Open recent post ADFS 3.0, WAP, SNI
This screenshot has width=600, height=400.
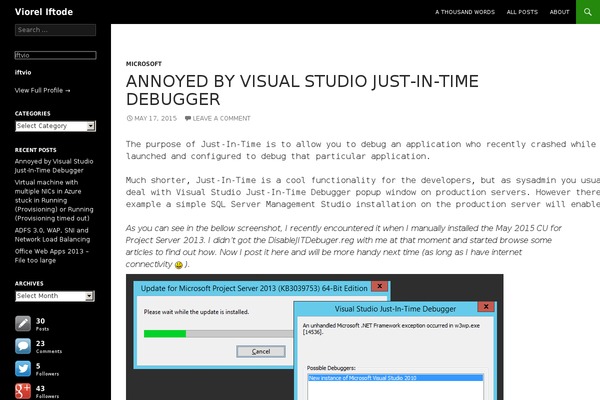click(52, 235)
